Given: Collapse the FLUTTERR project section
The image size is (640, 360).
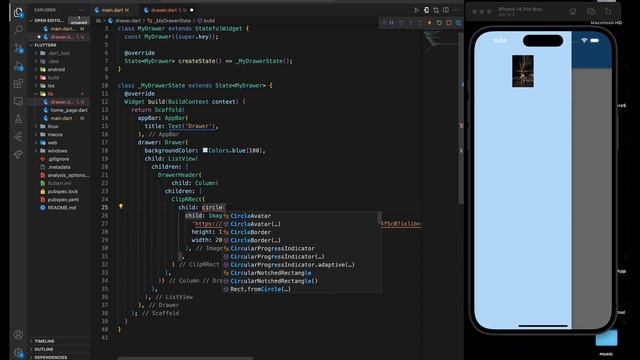Looking at the screenshot, I should [45, 45].
